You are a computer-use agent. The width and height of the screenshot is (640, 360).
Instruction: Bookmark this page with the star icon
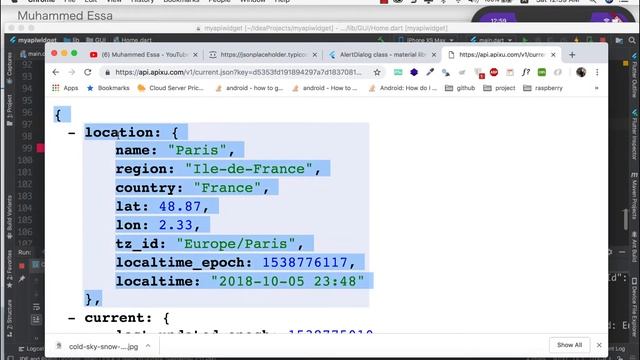coord(377,72)
